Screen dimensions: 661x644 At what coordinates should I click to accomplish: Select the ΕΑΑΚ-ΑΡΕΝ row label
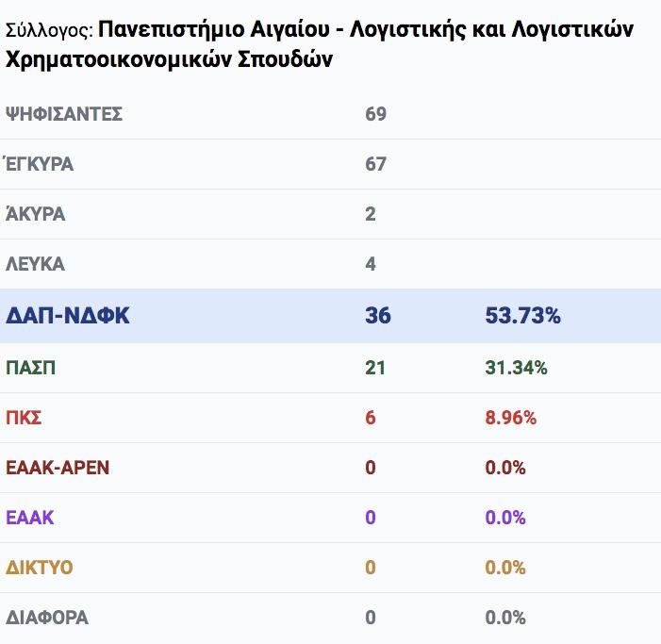click(x=58, y=468)
